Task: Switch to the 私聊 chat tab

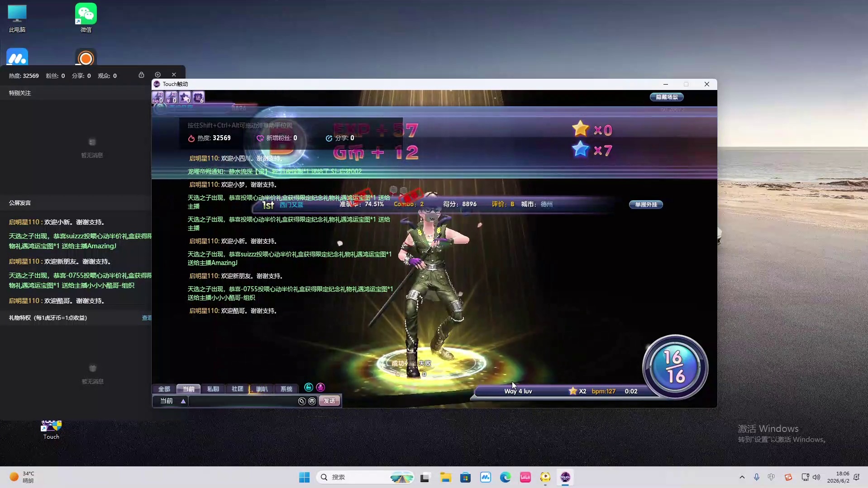Action: point(213,389)
